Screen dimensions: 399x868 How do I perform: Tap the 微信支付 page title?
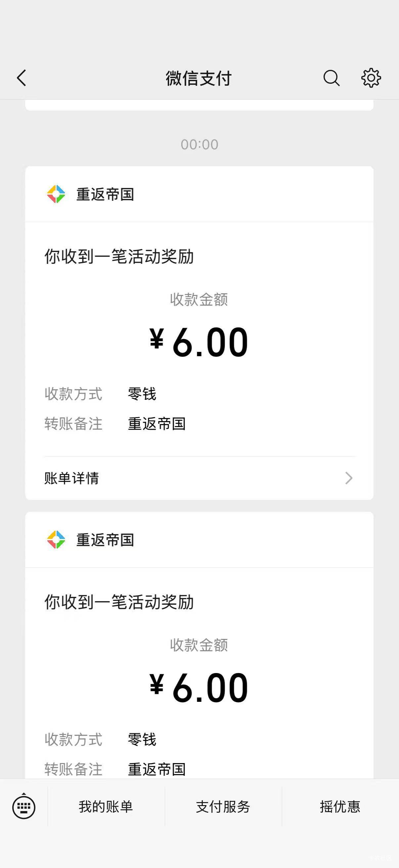click(x=199, y=78)
